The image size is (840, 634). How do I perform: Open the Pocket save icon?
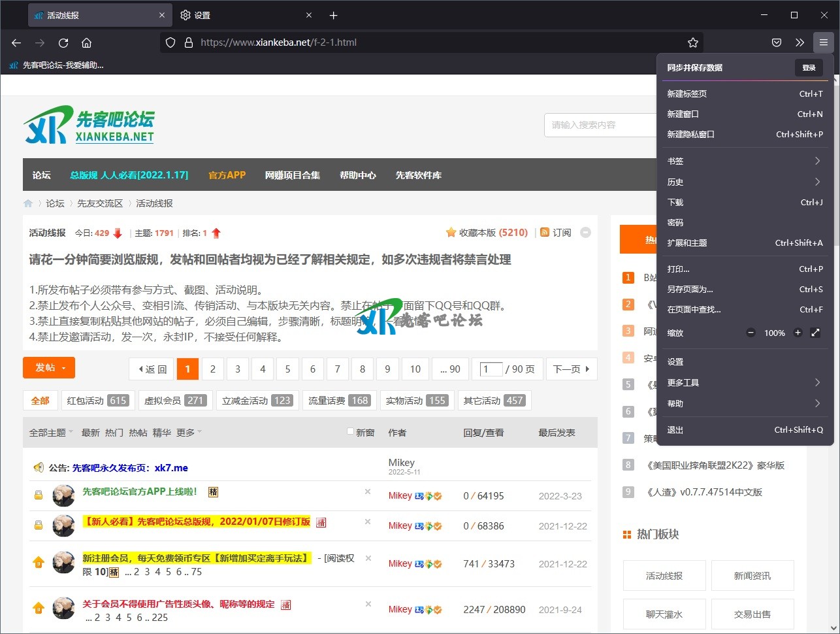pyautogui.click(x=777, y=42)
